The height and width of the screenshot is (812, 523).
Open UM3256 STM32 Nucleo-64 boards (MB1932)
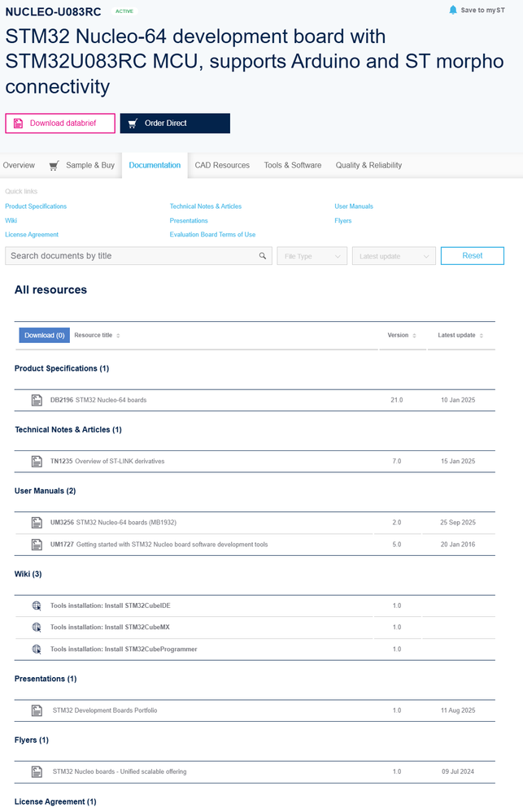[113, 523]
